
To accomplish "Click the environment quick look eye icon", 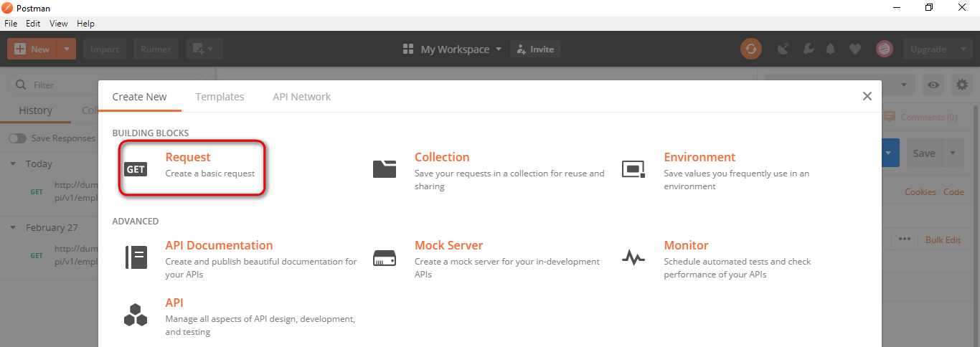I will pos(933,85).
